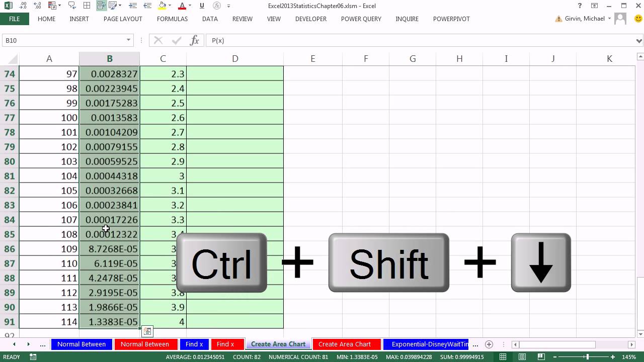The height and width of the screenshot is (362, 644).
Task: Open Fill Color dropdown arrow
Action: point(170,6)
